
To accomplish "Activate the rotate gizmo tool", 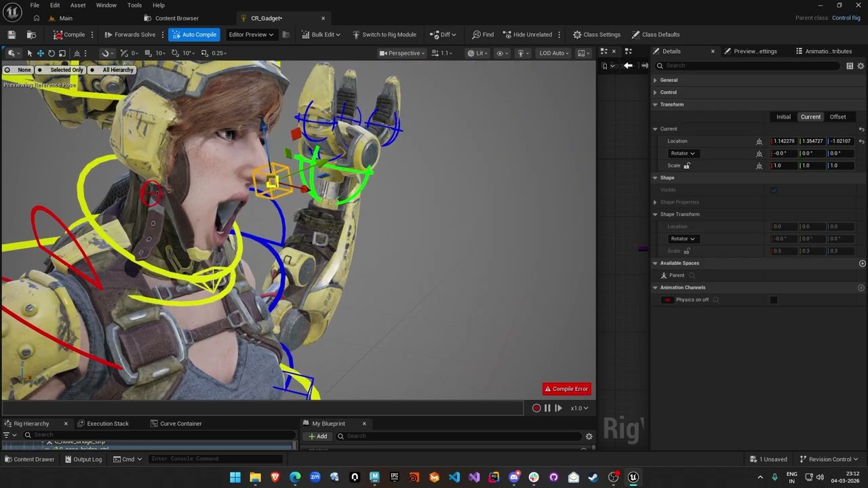I will pos(52,53).
